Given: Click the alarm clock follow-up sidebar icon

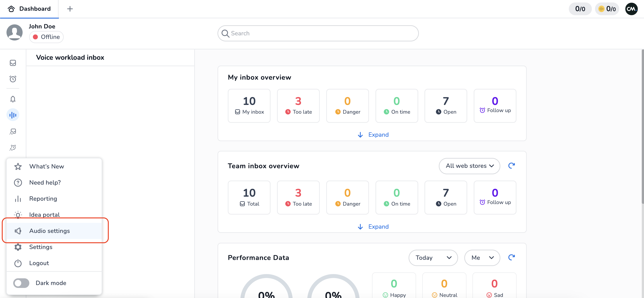Looking at the screenshot, I should pyautogui.click(x=13, y=79).
